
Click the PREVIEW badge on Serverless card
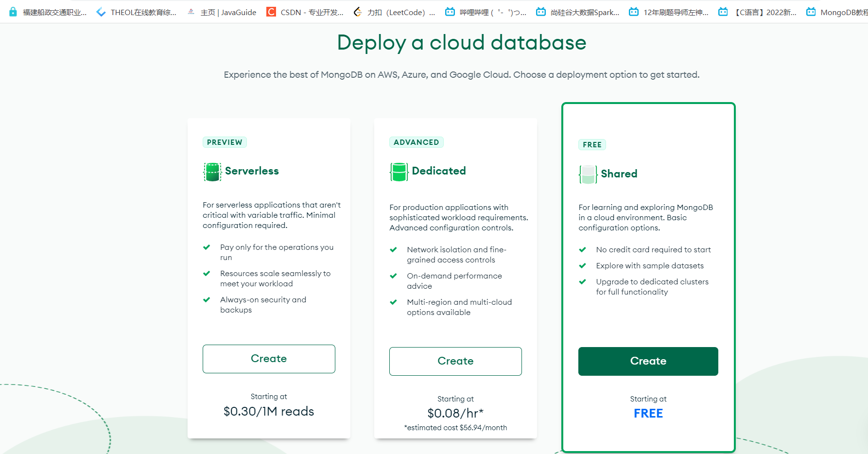(225, 142)
